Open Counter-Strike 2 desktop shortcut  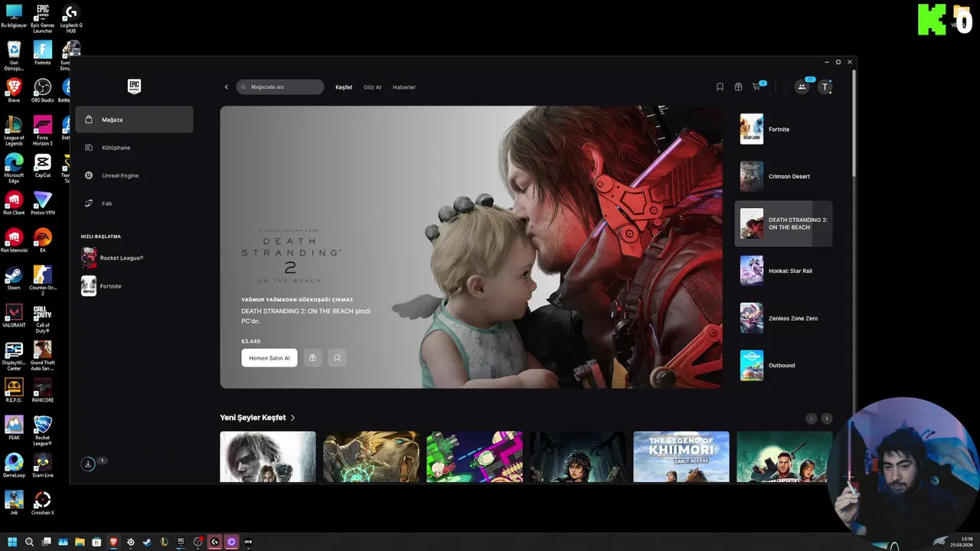(42, 281)
